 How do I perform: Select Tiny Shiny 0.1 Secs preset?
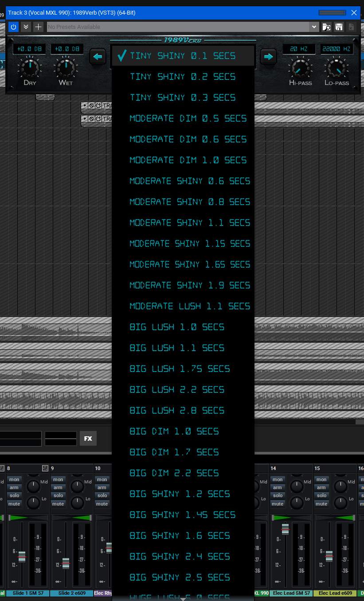point(183,56)
